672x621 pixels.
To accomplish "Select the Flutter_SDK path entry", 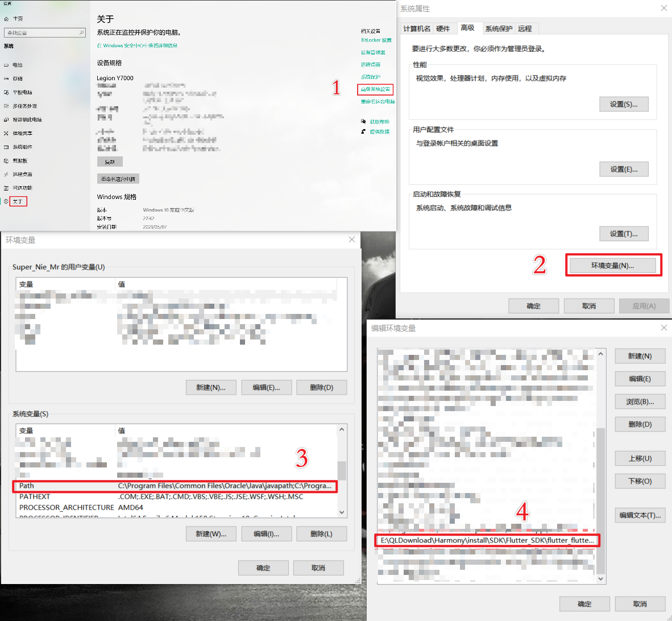I will (x=487, y=540).
